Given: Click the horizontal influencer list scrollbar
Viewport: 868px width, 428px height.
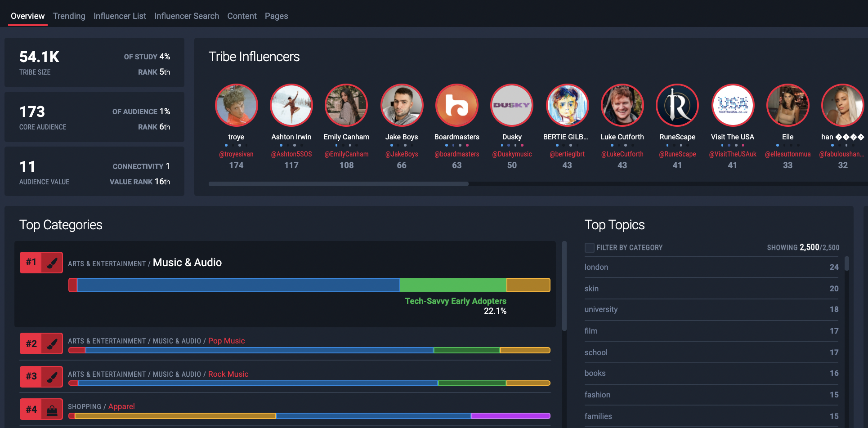Looking at the screenshot, I should [338, 183].
